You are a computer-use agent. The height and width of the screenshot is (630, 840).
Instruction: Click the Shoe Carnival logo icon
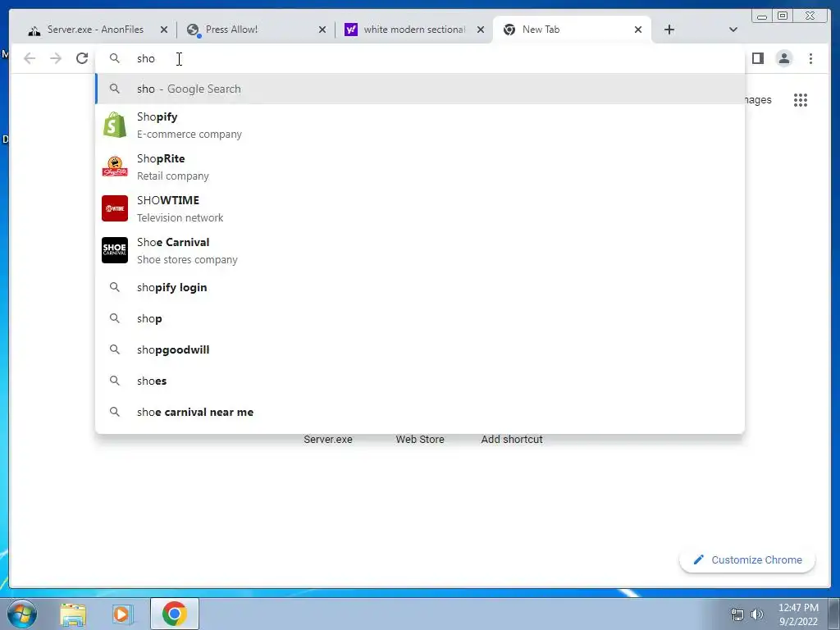click(115, 250)
